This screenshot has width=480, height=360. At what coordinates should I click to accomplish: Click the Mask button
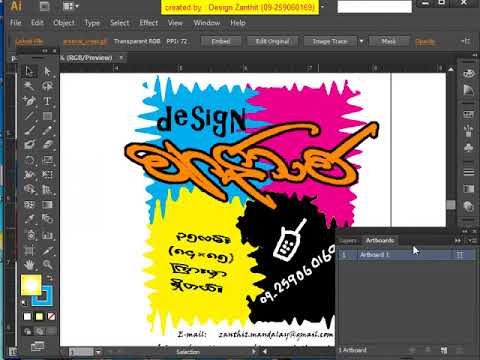(389, 41)
